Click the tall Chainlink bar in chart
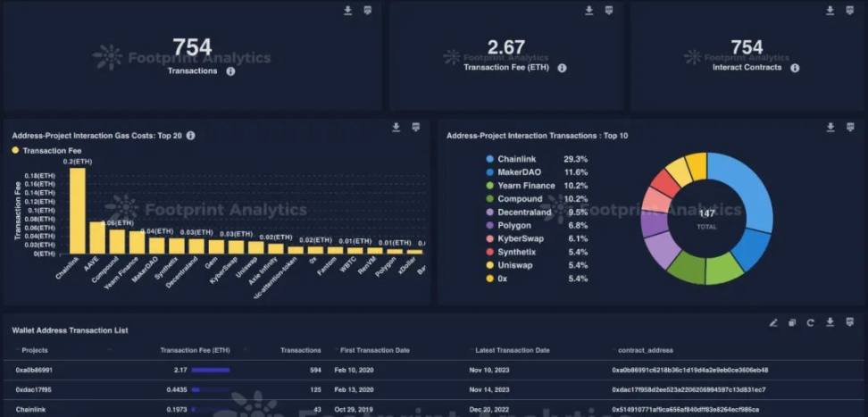This screenshot has height=417, width=868. (78, 210)
